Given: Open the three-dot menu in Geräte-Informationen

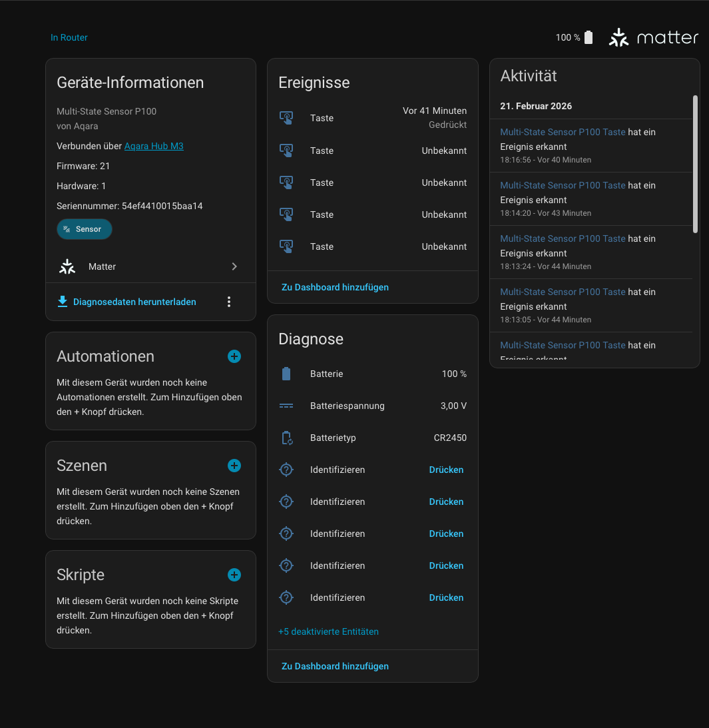Looking at the screenshot, I should [x=229, y=302].
